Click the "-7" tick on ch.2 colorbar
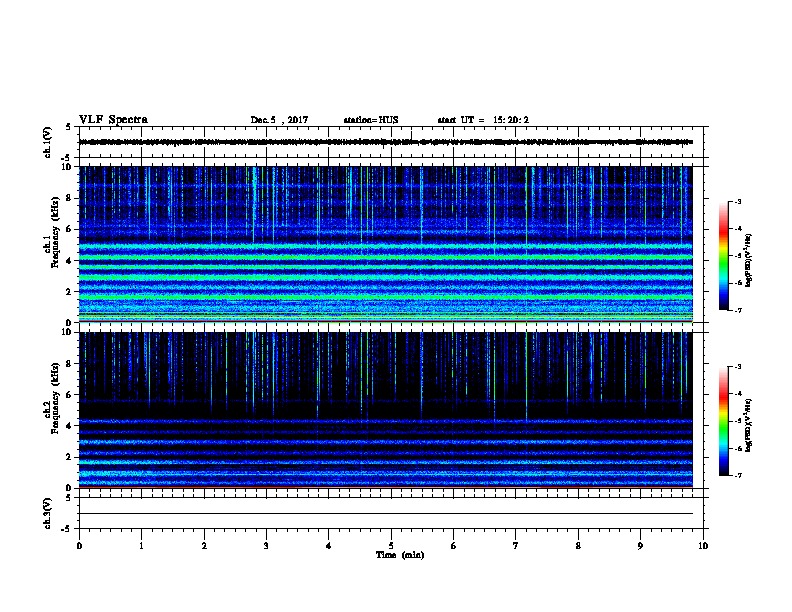 [x=737, y=476]
